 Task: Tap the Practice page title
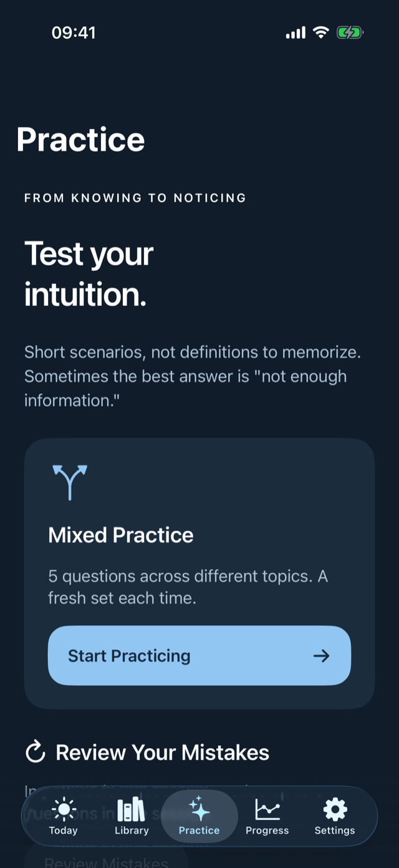[81, 140]
